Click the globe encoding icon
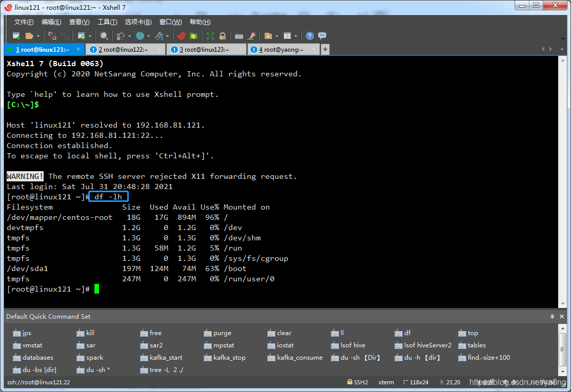The height and width of the screenshot is (392, 571). tap(140, 36)
